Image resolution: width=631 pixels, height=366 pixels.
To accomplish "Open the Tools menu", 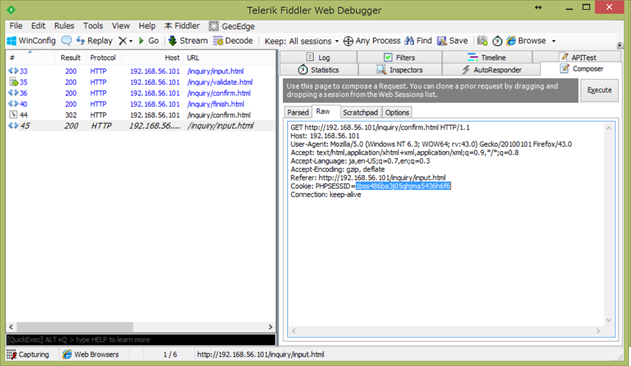I will [93, 26].
